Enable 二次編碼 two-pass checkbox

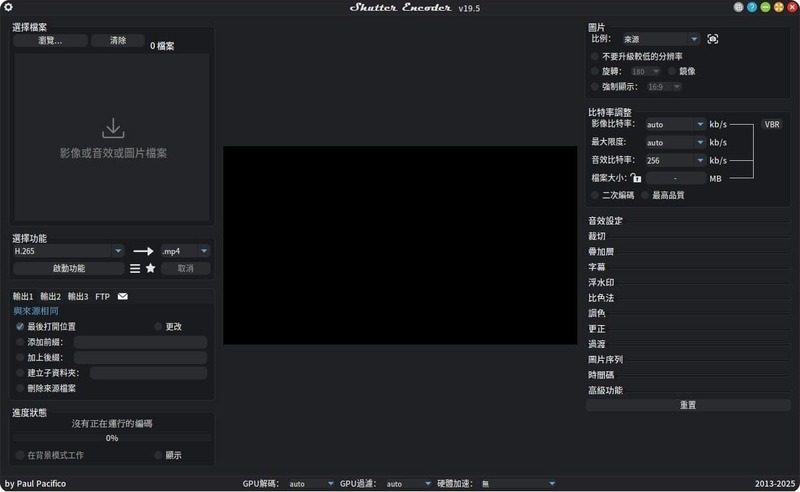(x=595, y=195)
